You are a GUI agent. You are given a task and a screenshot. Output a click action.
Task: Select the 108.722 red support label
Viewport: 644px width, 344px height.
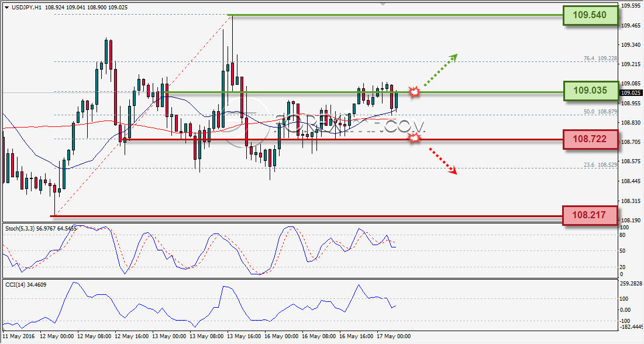[590, 139]
